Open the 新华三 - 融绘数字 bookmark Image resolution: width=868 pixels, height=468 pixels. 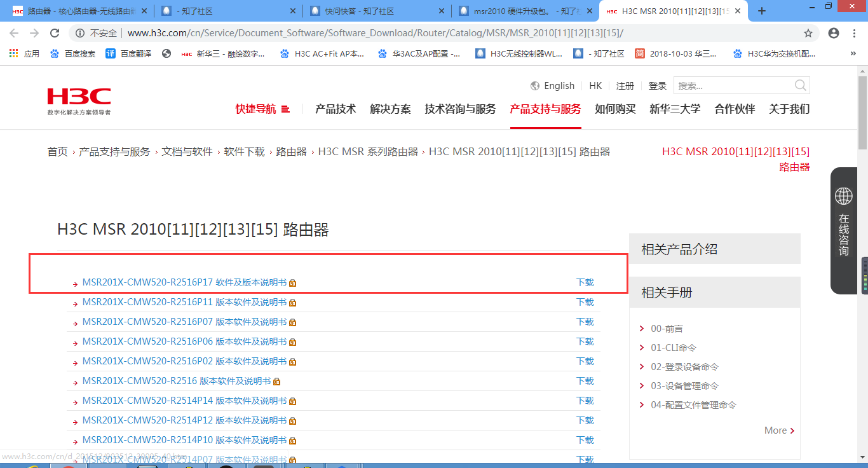pos(223,54)
